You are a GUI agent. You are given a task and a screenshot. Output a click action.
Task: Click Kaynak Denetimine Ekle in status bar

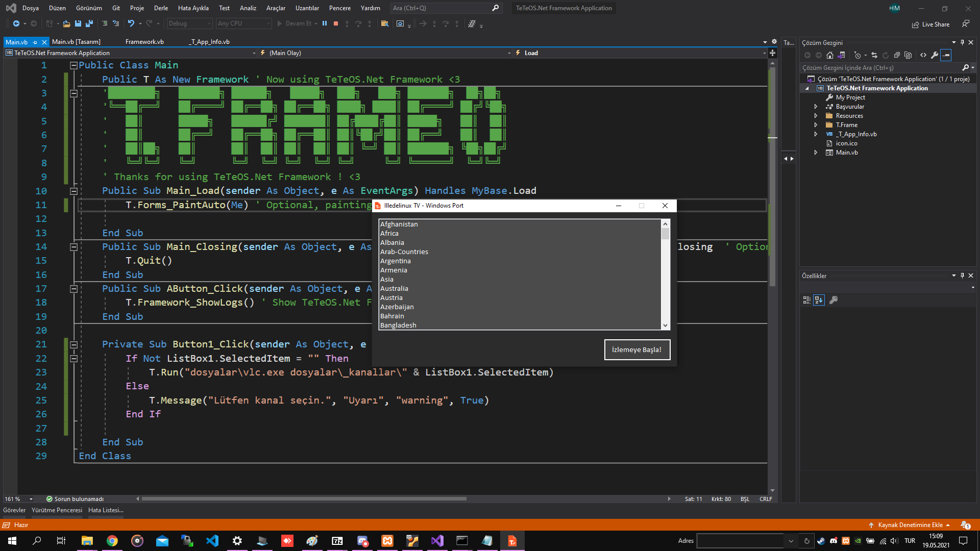[x=910, y=525]
